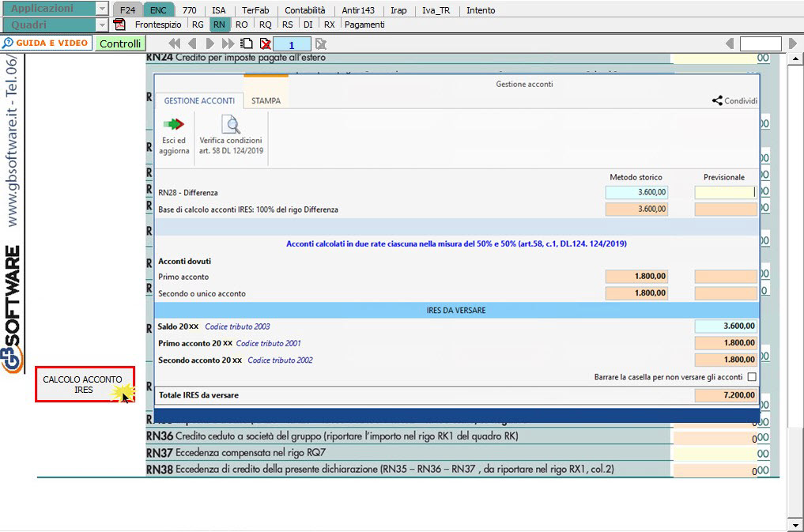Delete current page with red X icon
Viewport: 804px width, 532px height.
click(265, 44)
